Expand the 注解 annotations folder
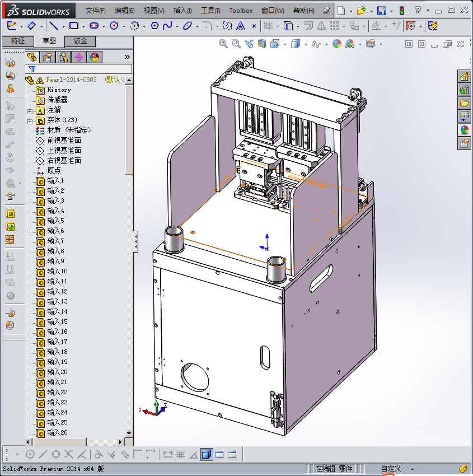Viewport: 473px width, 476px height. pos(30,111)
